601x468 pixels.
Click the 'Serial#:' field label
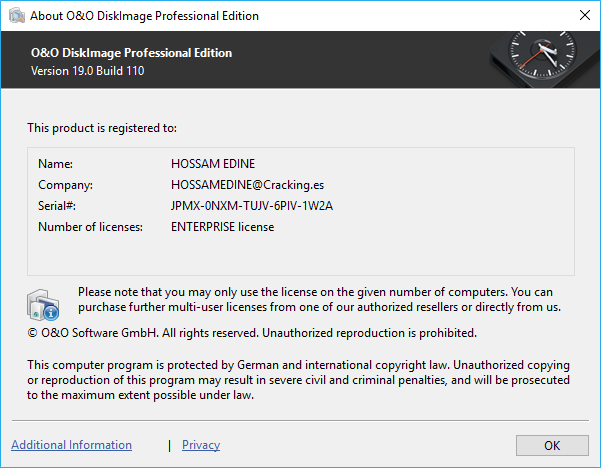(57, 206)
